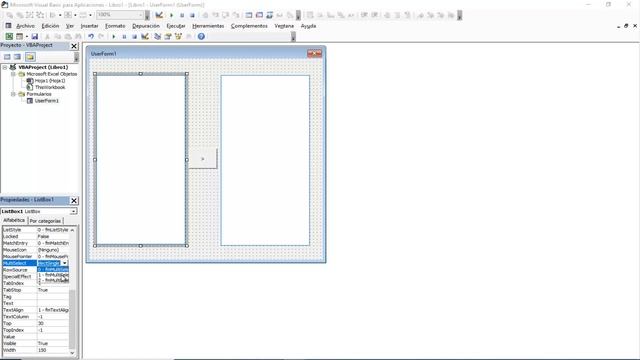This screenshot has width=640, height=360.
Task: Stop execution with Standard toolbar Reset icon
Action: click(134, 36)
